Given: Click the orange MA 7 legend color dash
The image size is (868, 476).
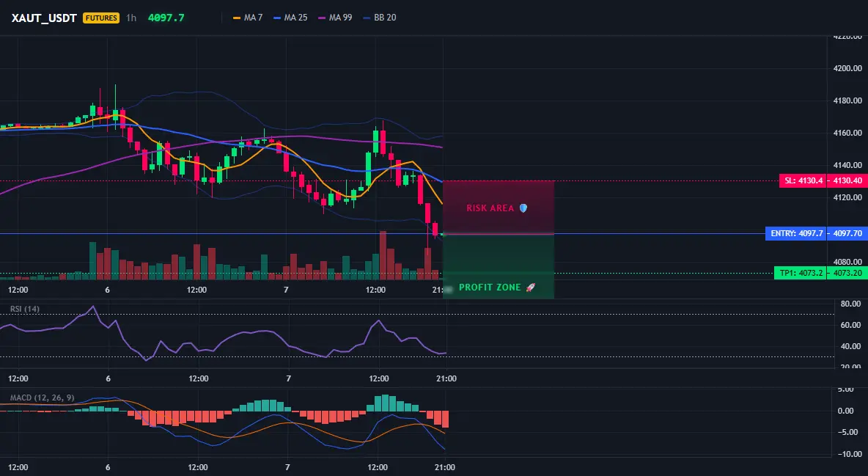Looking at the screenshot, I should (x=237, y=18).
